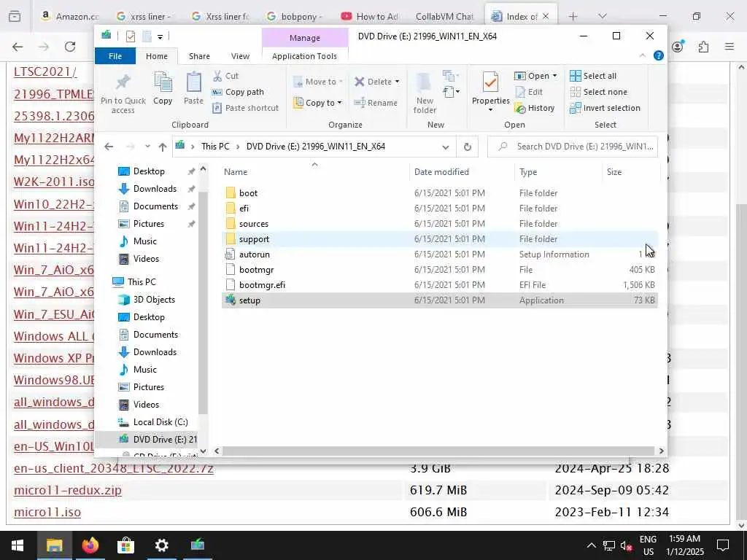This screenshot has width=747, height=560.
Task: Open the Application Tools tab
Action: pyautogui.click(x=304, y=56)
